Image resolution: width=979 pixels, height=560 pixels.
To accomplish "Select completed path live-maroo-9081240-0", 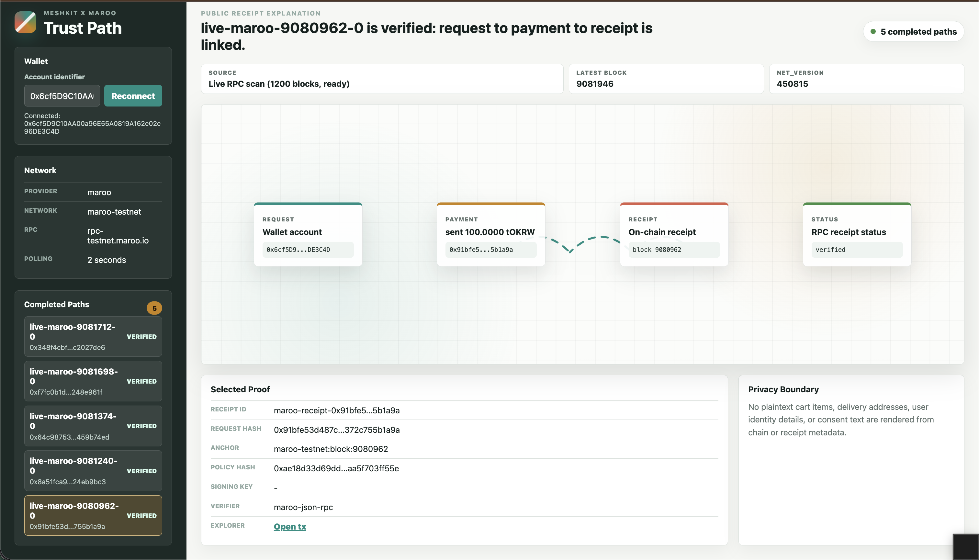I will tap(93, 471).
